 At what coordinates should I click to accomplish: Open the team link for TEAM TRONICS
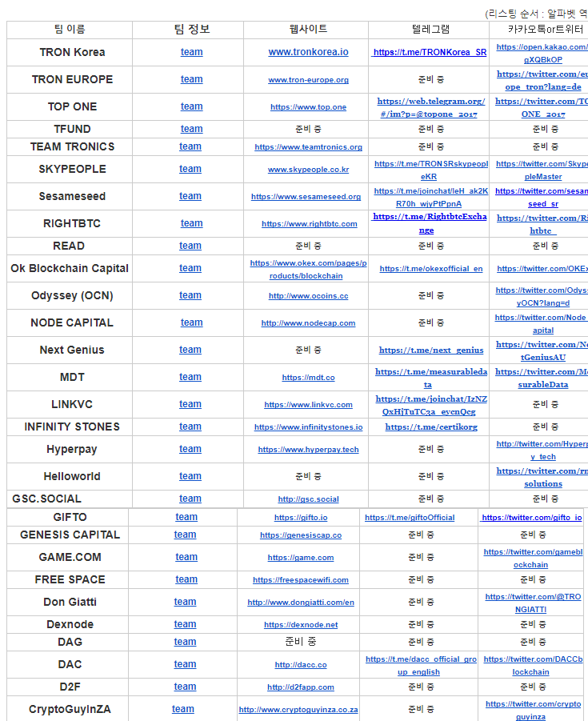[x=190, y=146]
